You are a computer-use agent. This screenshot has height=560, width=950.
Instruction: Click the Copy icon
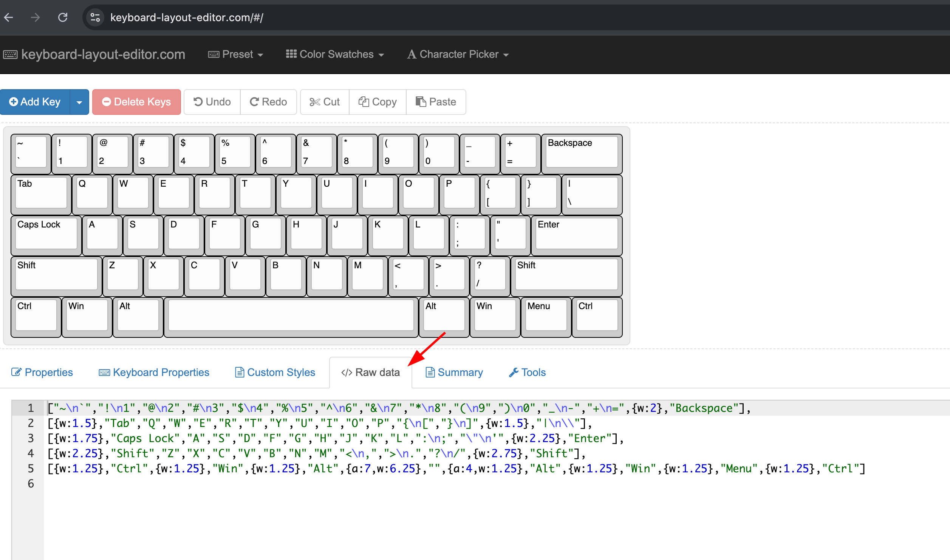tap(364, 102)
